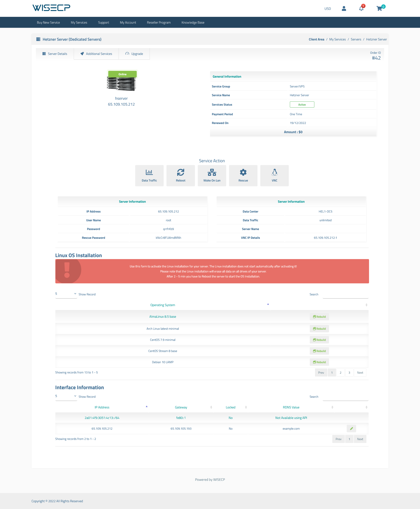Edit RDNS value for 65.109.105.212
This screenshot has height=509, width=420.
[351, 429]
